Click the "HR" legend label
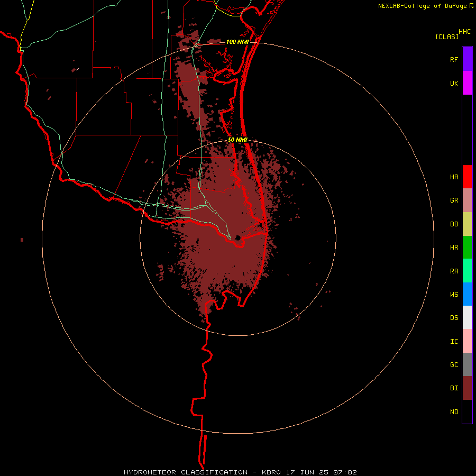The image size is (476, 476). [454, 248]
